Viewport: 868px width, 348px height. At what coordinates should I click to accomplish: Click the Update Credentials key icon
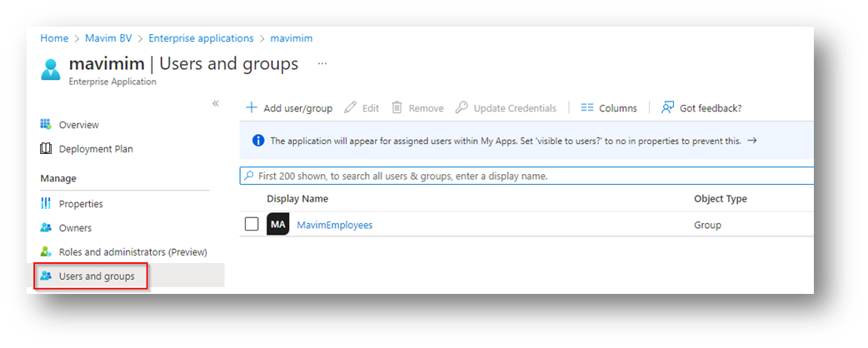pos(461,108)
